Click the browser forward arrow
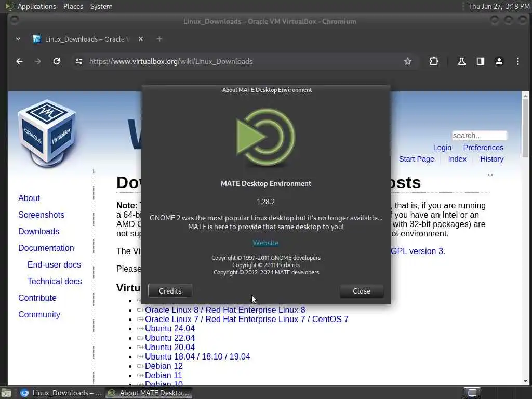Screen dimensions: 532x399 click(x=38, y=61)
